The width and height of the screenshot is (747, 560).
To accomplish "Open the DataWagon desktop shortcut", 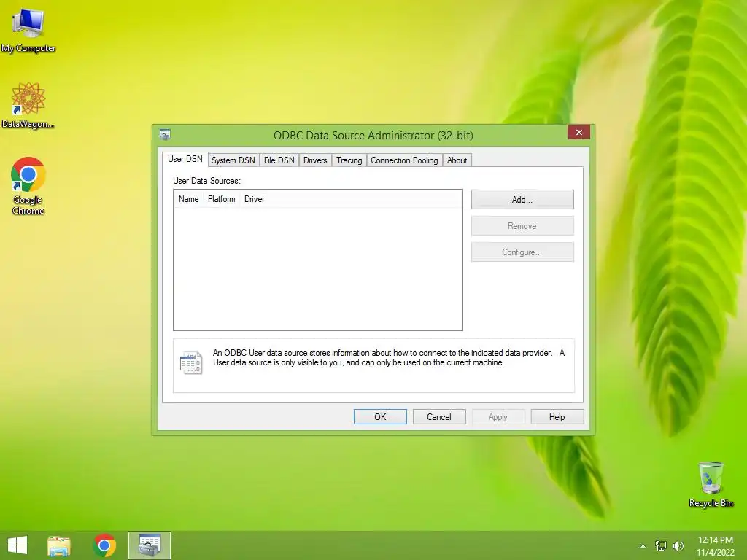I will tap(28, 105).
